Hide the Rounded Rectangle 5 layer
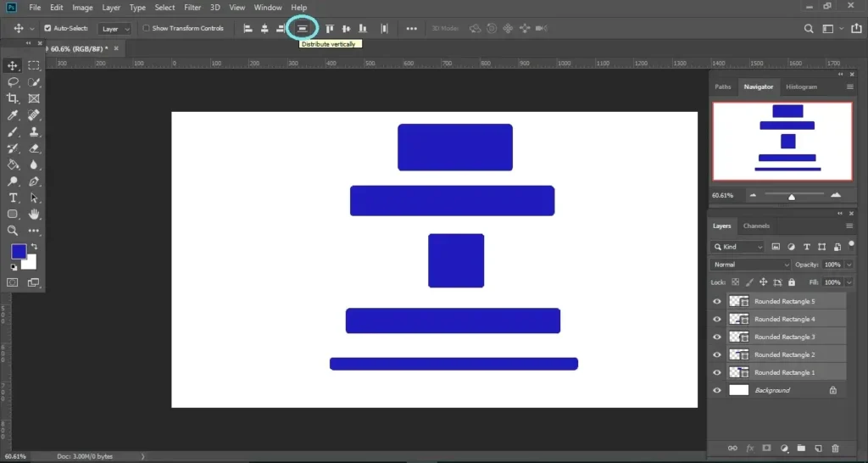 pos(717,301)
